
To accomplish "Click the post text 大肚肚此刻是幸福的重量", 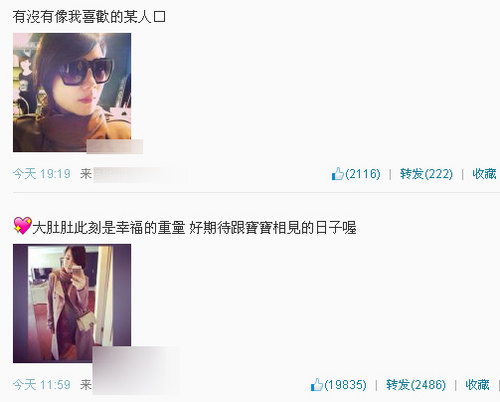I will 108,228.
